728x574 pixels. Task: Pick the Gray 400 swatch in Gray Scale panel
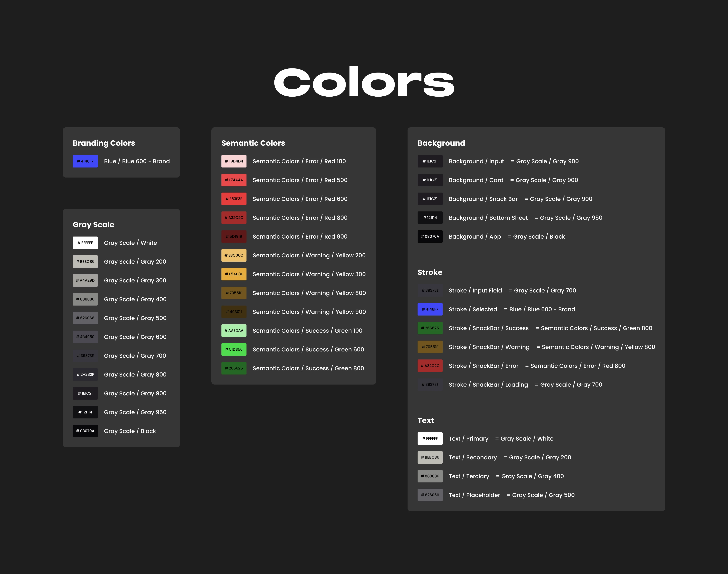click(x=85, y=299)
